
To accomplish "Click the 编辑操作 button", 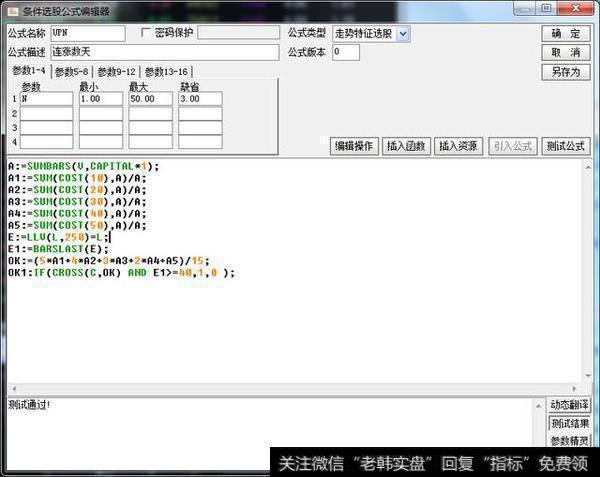I will point(354,146).
